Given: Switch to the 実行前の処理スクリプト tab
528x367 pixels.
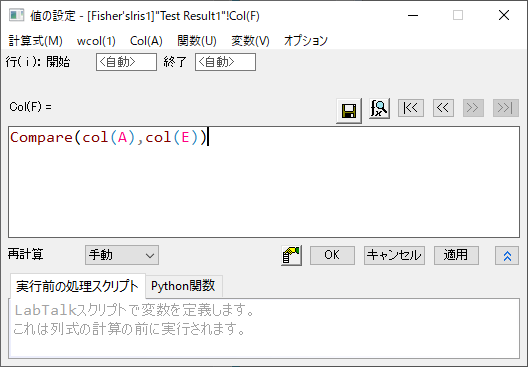Looking at the screenshot, I should (x=78, y=286).
